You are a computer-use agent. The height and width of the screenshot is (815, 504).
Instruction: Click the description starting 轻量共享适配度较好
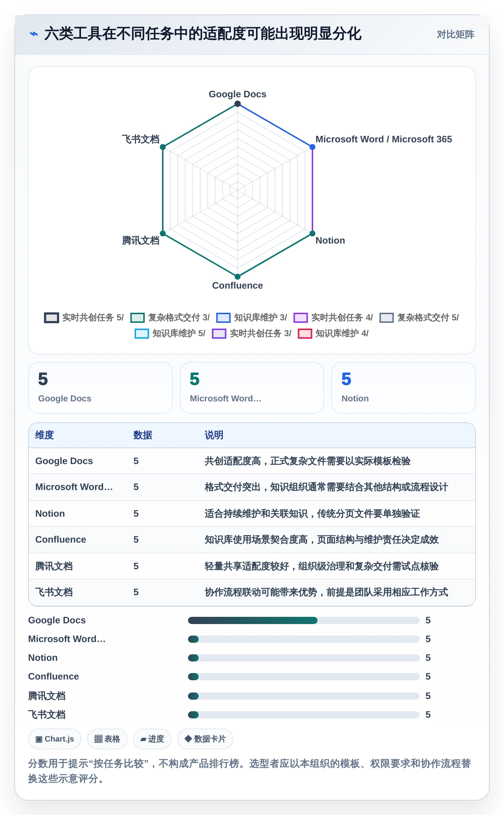coord(322,566)
